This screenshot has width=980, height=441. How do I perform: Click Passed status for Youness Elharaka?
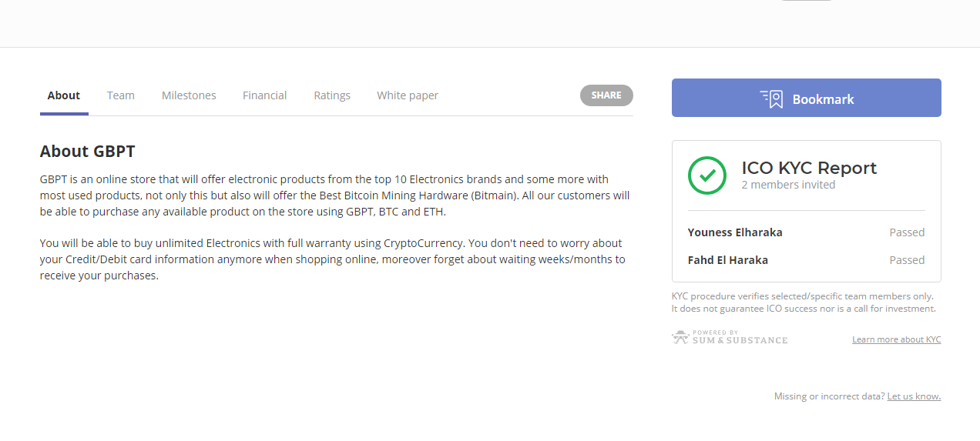pyautogui.click(x=907, y=232)
